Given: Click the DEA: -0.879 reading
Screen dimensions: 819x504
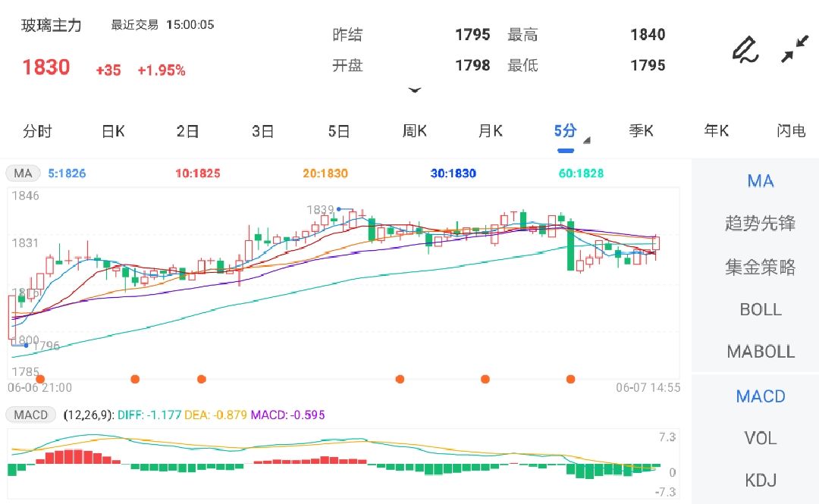Looking at the screenshot, I should 215,415.
